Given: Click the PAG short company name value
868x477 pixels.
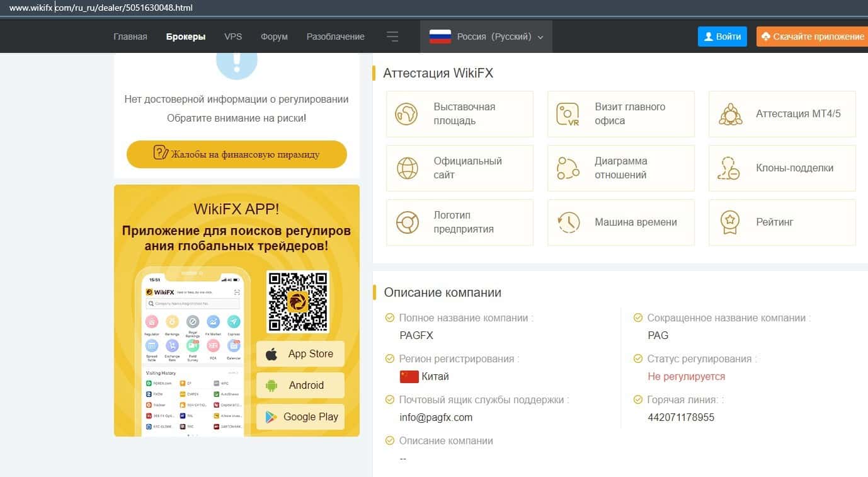Looking at the screenshot, I should pos(658,336).
